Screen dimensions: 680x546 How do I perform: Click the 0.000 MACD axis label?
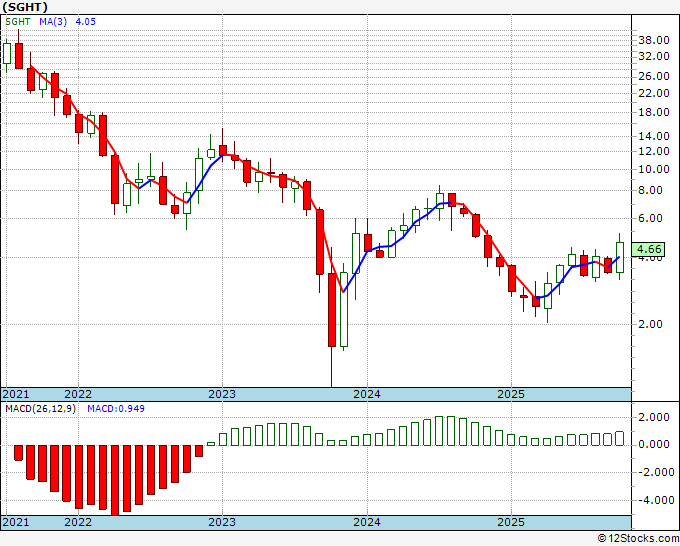point(654,445)
